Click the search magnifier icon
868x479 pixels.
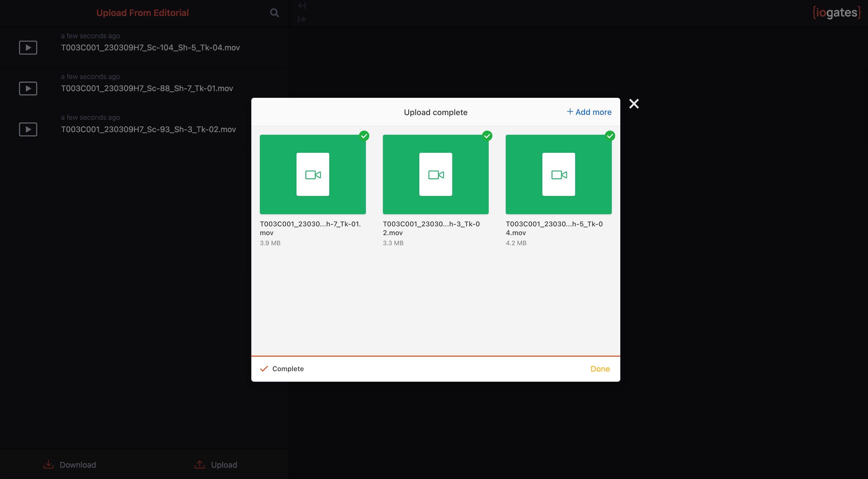pyautogui.click(x=274, y=13)
